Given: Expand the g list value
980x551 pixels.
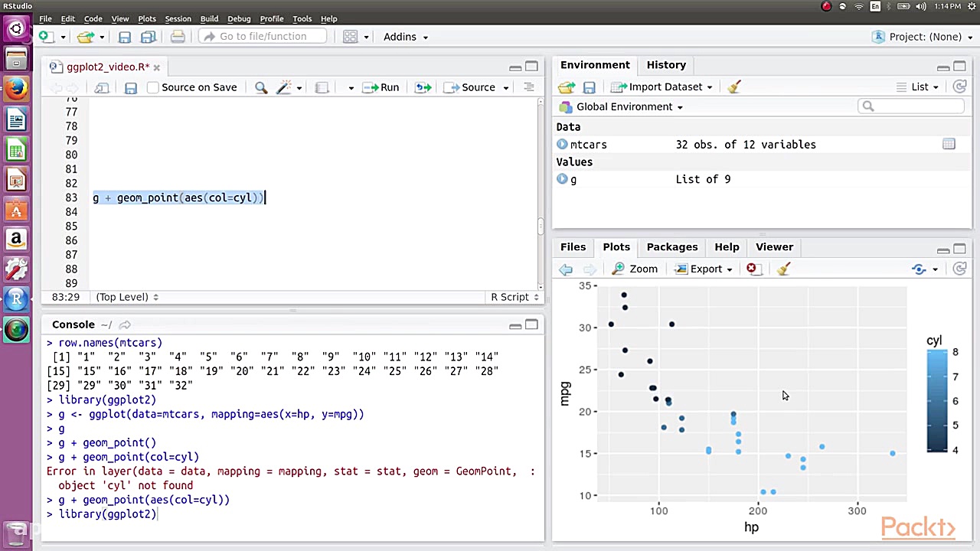Looking at the screenshot, I should click(563, 179).
